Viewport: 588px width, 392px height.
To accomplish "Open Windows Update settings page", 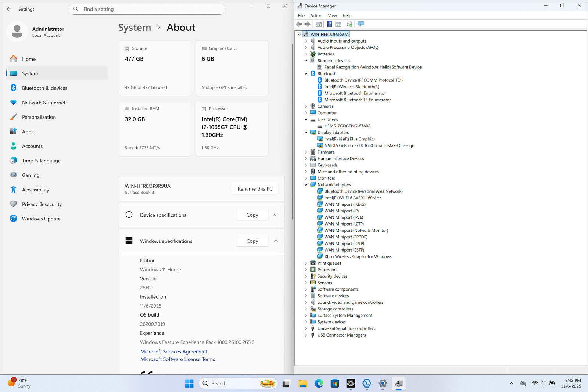I will (41, 219).
